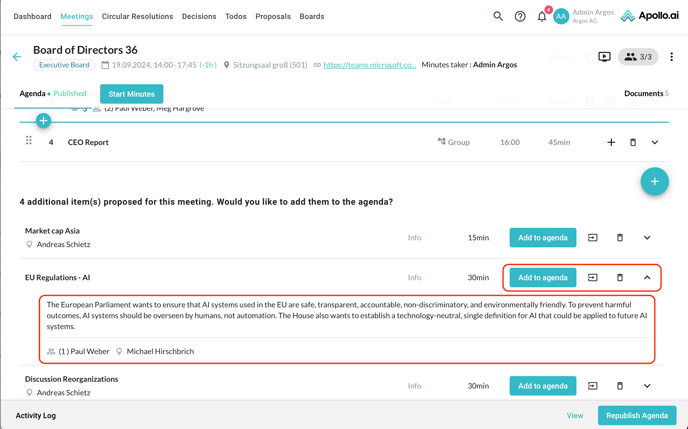Delete the CEO Report agenda item
Viewport: 688px width, 429px height.
633,142
